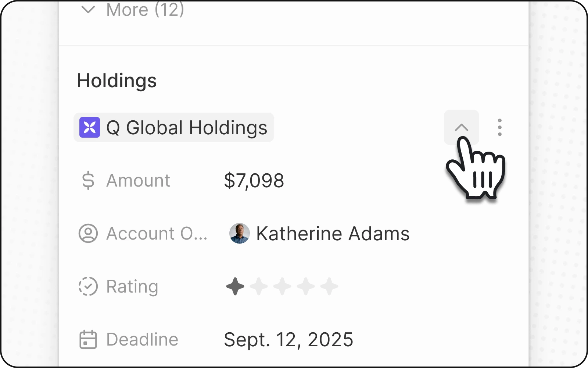The width and height of the screenshot is (588, 368).
Task: Open Katherine Adams account owner link
Action: tap(333, 233)
